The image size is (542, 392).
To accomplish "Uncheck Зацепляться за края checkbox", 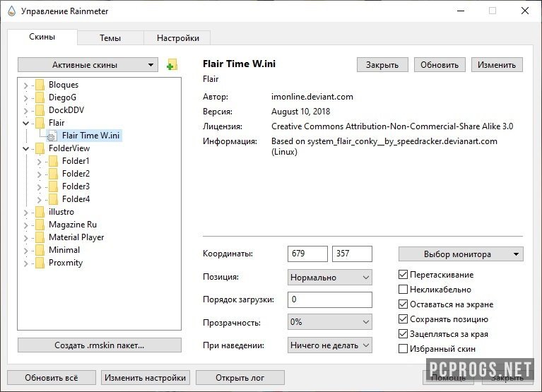I will pos(403,334).
